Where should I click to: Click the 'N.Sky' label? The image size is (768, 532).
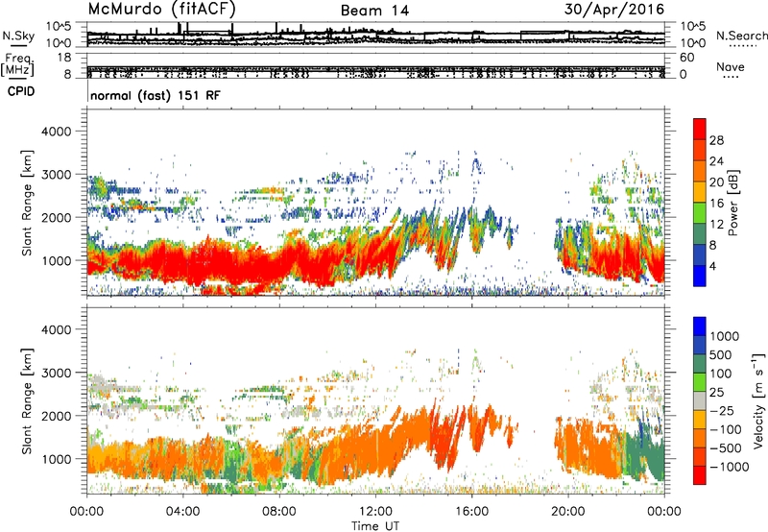[x=18, y=36]
